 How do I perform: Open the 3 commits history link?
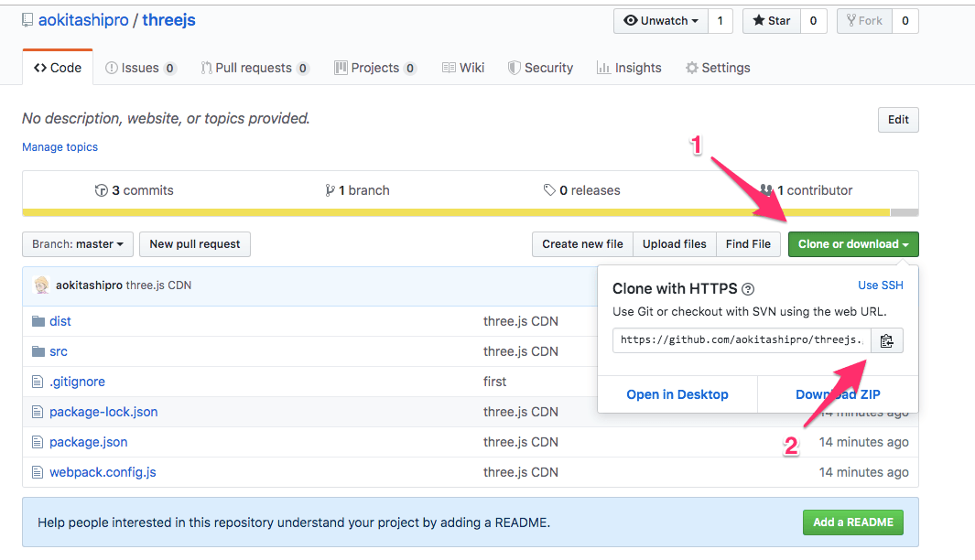(x=135, y=190)
